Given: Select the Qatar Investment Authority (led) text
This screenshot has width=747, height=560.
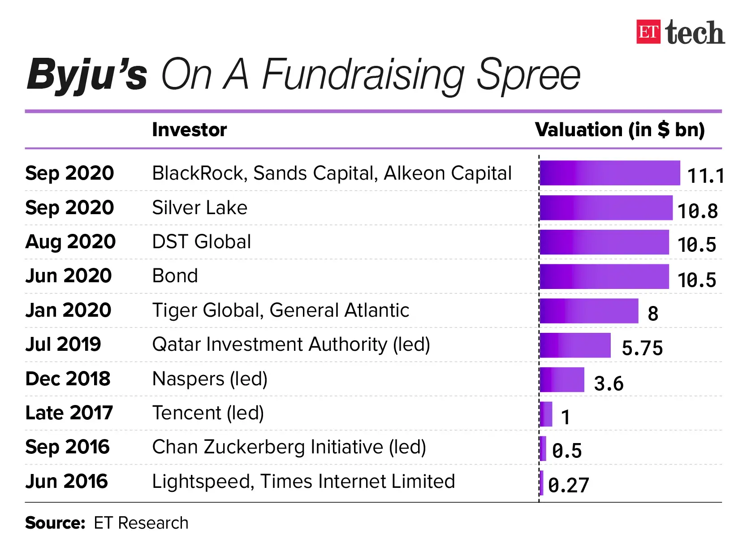Looking at the screenshot, I should tap(291, 345).
